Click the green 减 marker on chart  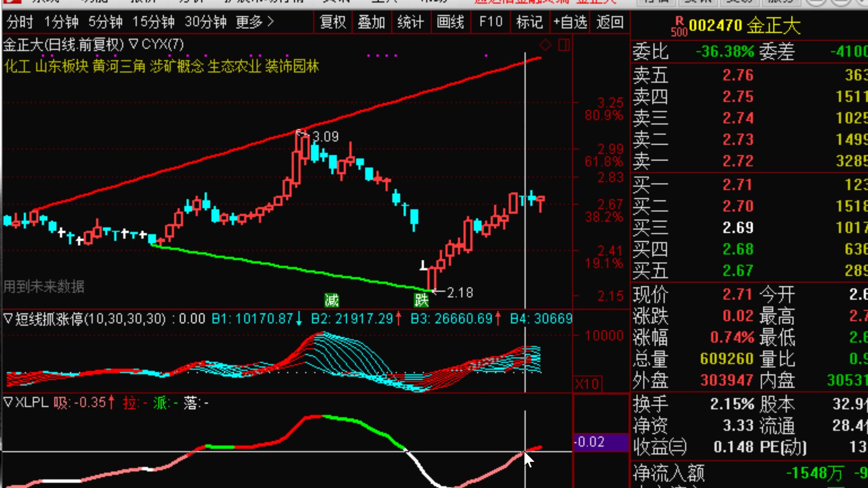332,300
